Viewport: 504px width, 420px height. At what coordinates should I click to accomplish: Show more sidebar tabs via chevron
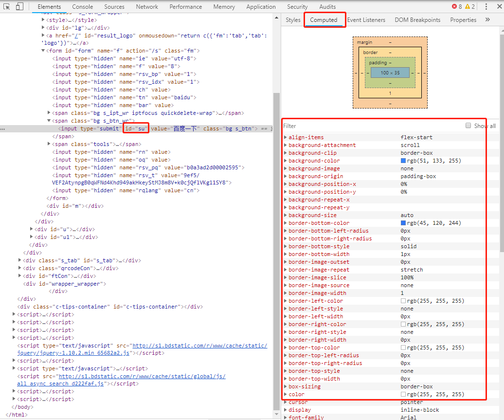pyautogui.click(x=487, y=19)
